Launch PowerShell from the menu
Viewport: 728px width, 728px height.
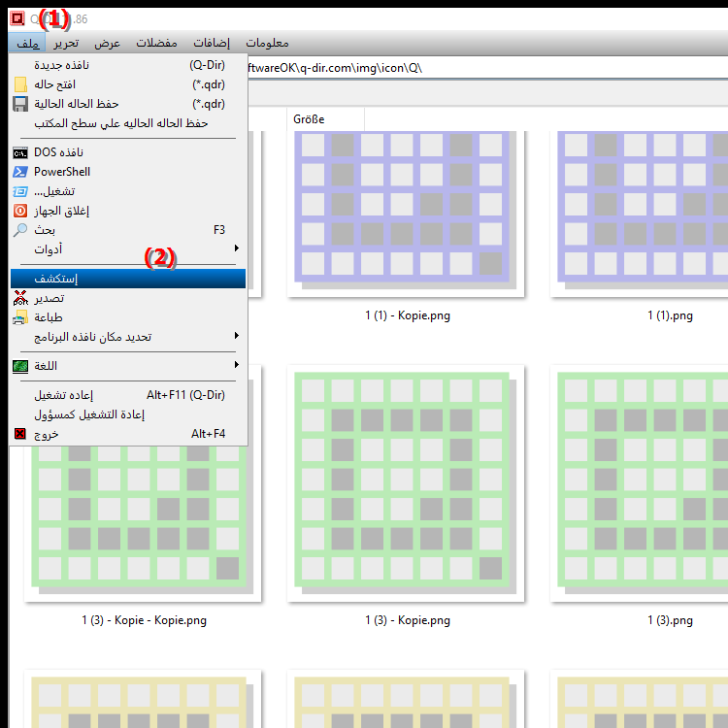coord(128,172)
